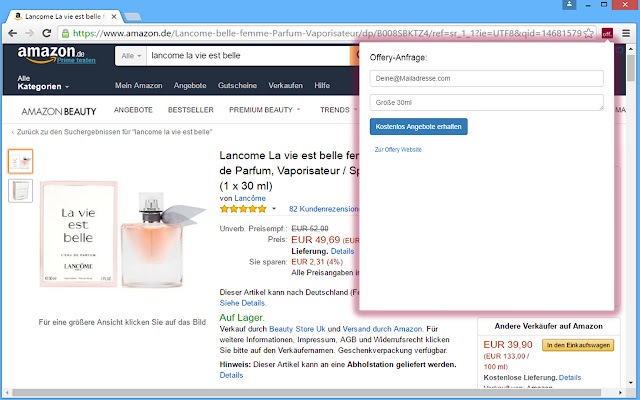Click the browser forward arrow
The width and height of the screenshot is (640, 400).
coord(34,34)
